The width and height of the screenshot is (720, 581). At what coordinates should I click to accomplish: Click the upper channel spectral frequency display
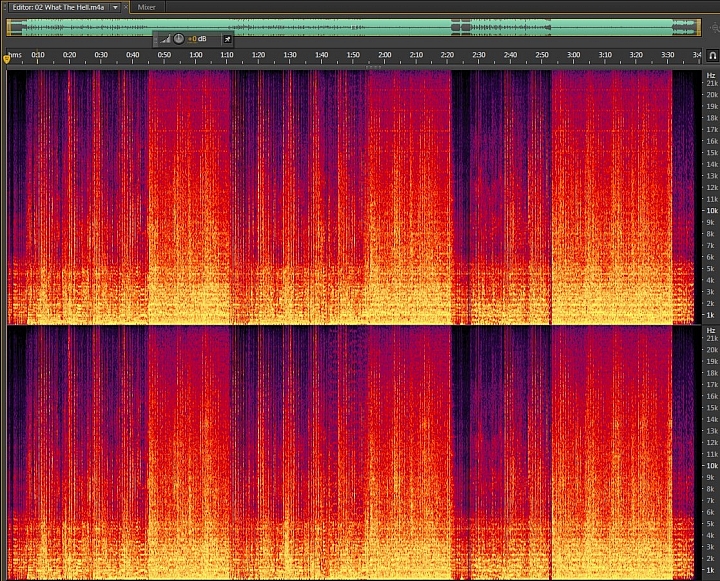(354, 197)
